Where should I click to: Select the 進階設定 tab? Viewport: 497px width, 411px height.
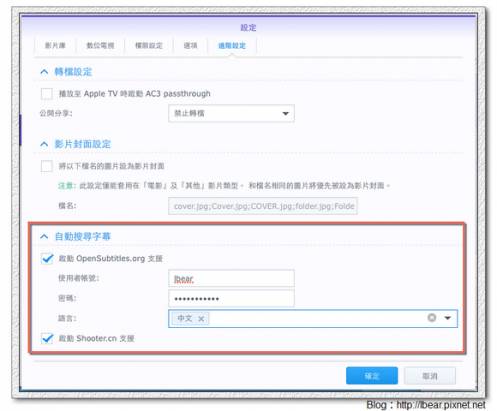click(x=232, y=45)
